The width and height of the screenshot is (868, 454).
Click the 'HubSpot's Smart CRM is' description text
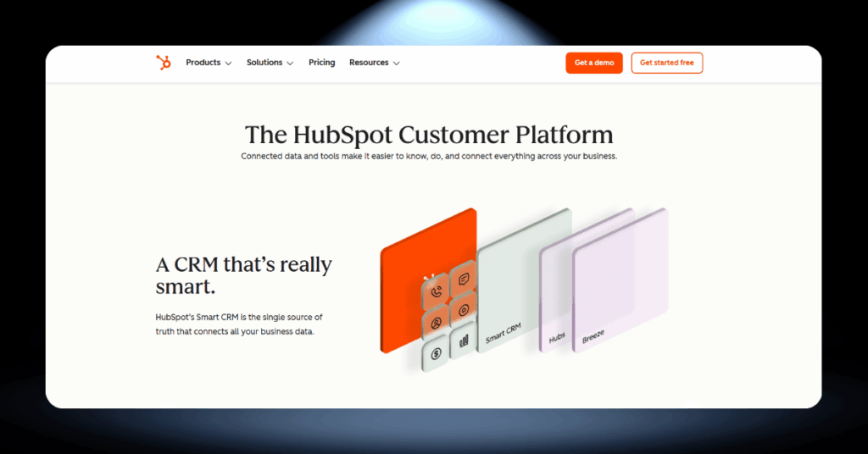coord(239,324)
